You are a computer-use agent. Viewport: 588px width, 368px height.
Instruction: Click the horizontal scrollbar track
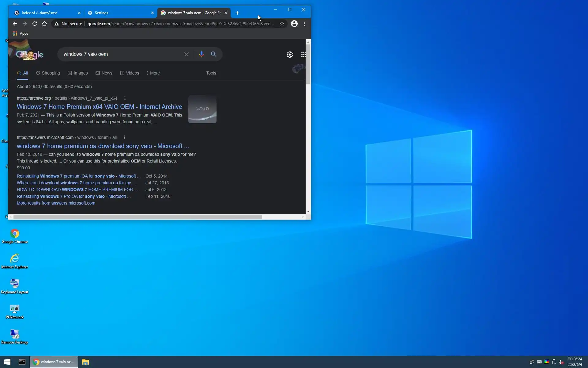click(282, 217)
